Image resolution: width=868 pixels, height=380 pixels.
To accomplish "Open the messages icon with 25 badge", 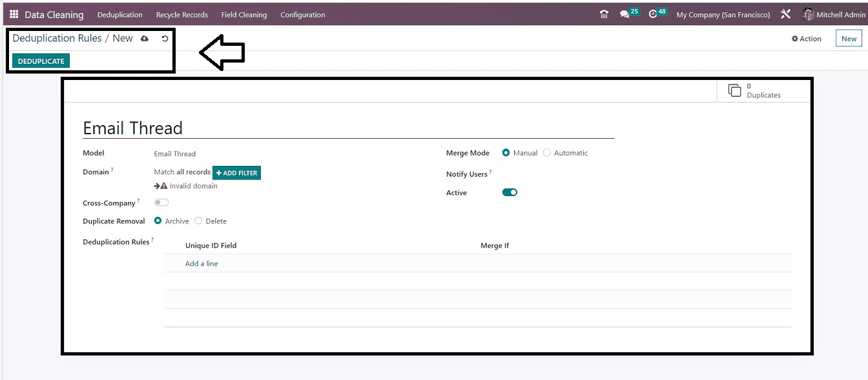I will pyautogui.click(x=629, y=14).
